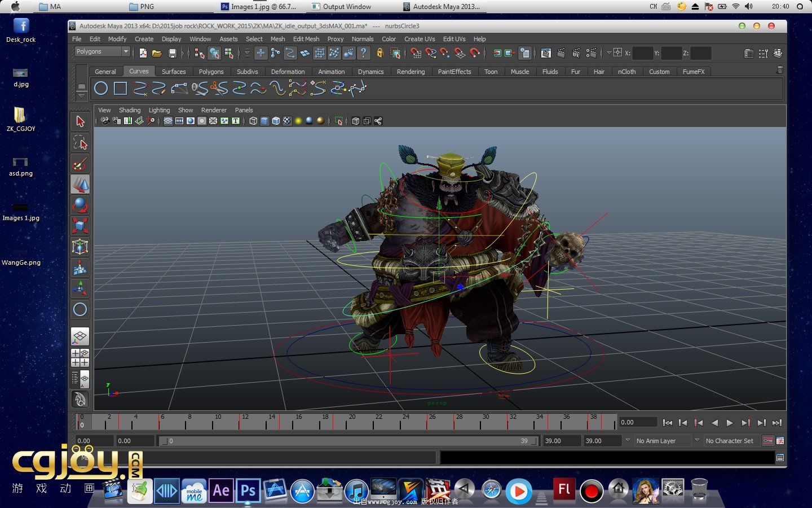Choose the Show Manipulator tool
Viewport: 812px width, 508px height.
coord(80,288)
